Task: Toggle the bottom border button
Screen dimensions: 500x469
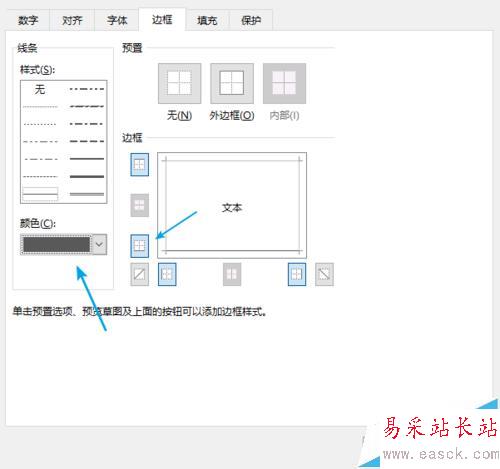Action: [139, 246]
